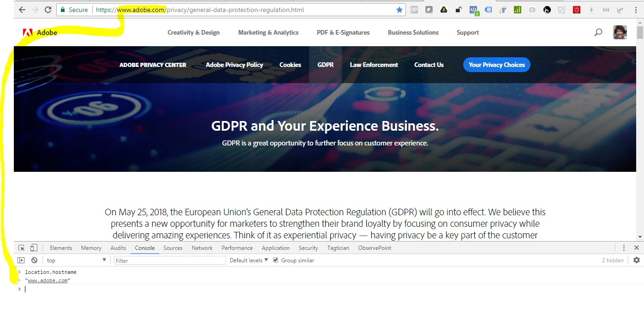The width and height of the screenshot is (644, 321).
Task: Click the URL in the address bar
Action: pyautogui.click(x=200, y=10)
